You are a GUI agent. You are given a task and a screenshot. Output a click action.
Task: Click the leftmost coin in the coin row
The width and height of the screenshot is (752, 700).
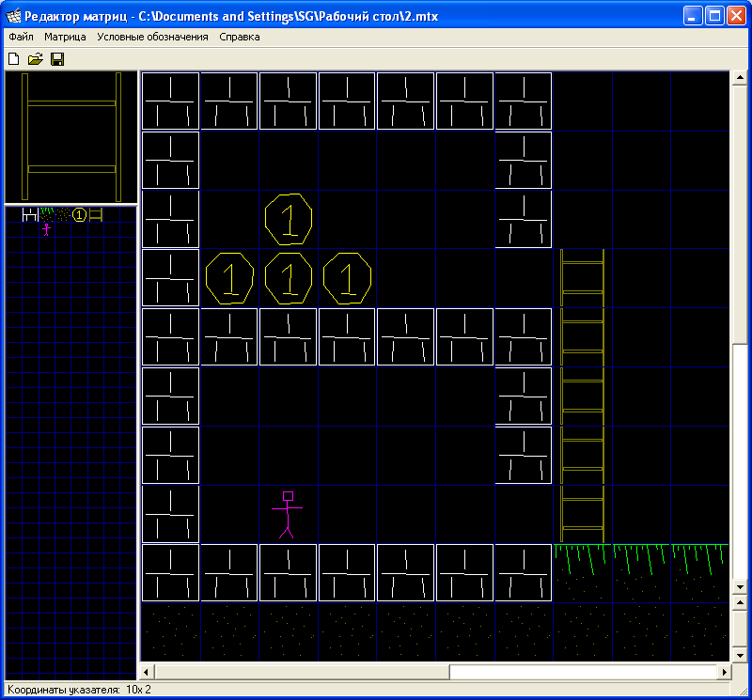point(229,278)
